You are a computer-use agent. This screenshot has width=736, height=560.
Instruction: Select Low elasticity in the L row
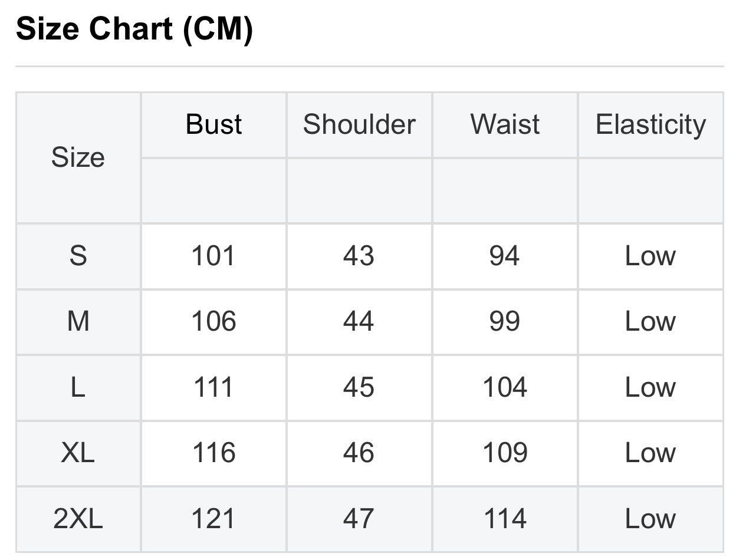click(x=650, y=388)
